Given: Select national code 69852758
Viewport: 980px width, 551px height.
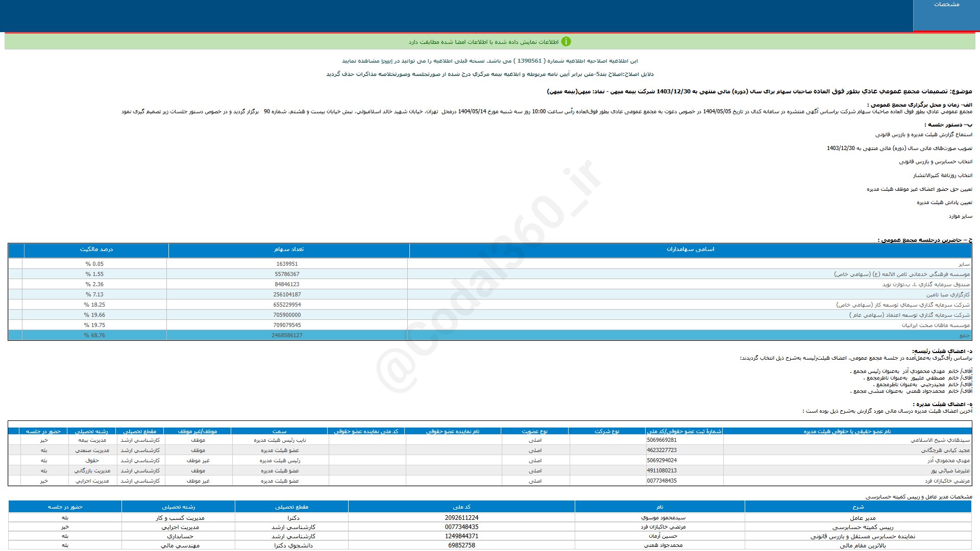Looking at the screenshot, I should tap(461, 546).
